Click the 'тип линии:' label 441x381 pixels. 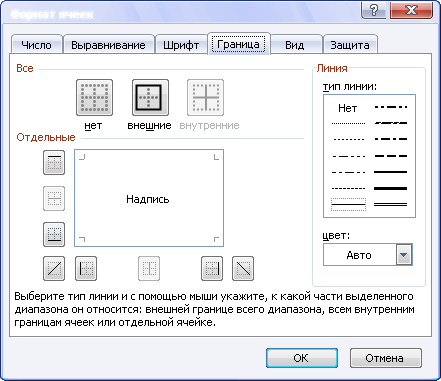[x=349, y=87]
